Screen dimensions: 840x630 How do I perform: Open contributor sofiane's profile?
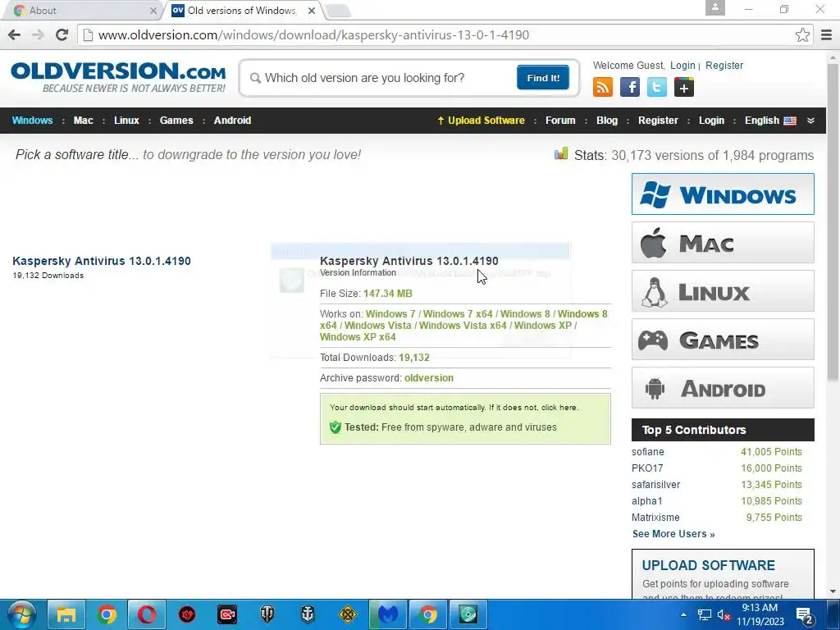648,452
